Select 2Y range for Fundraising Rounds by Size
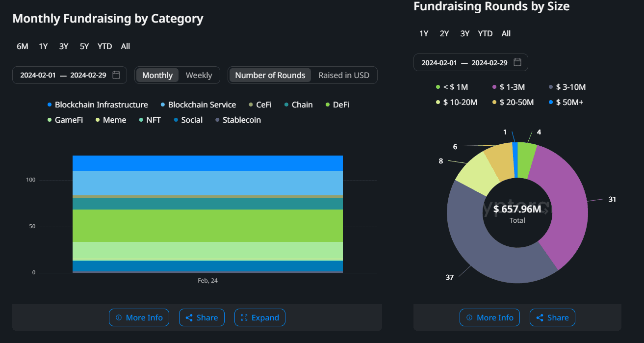644x343 pixels. click(444, 33)
